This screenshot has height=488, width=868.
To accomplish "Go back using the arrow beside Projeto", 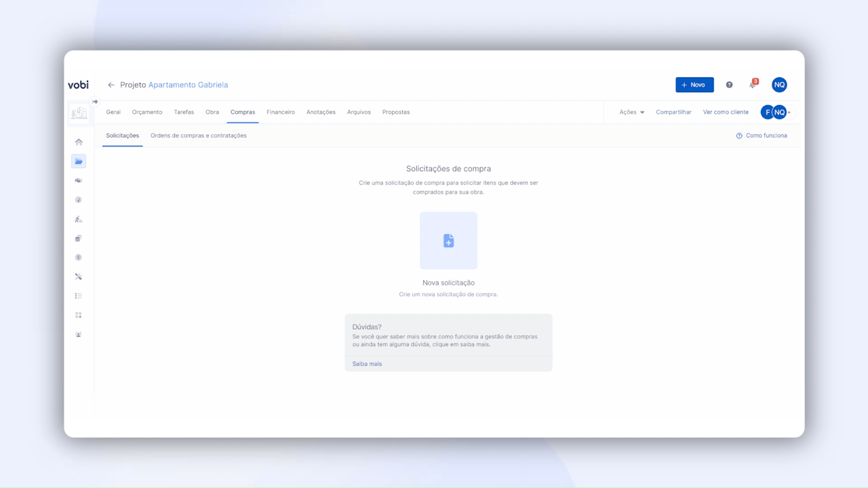I will [111, 85].
